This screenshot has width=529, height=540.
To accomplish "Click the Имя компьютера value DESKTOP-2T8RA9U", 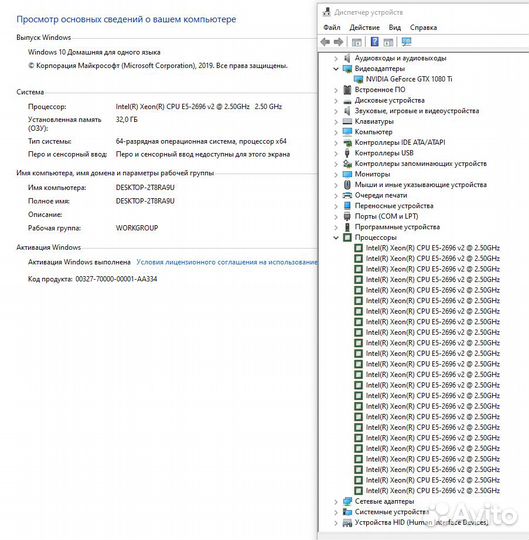I will [145, 188].
